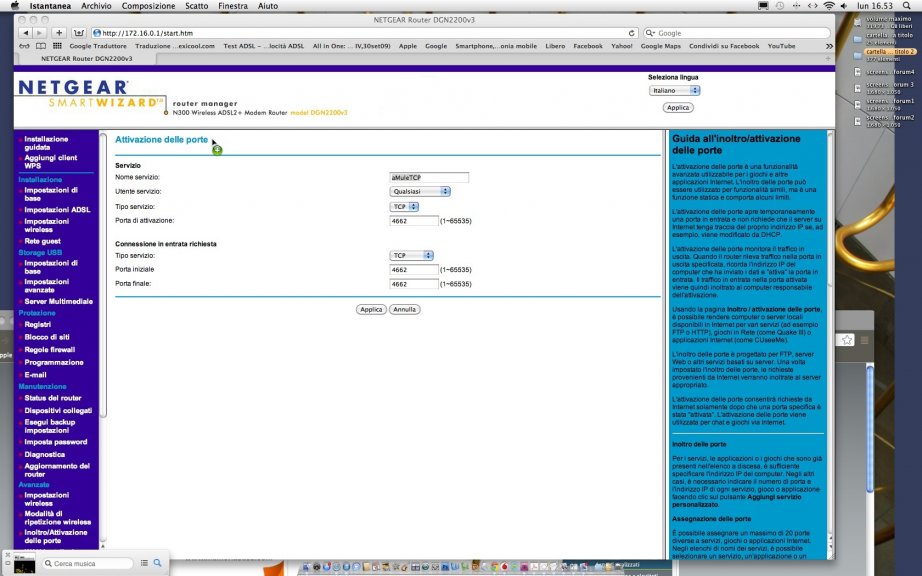The image size is (922, 576).
Task: Open the Wi-Fi status menu
Action: [829, 6]
